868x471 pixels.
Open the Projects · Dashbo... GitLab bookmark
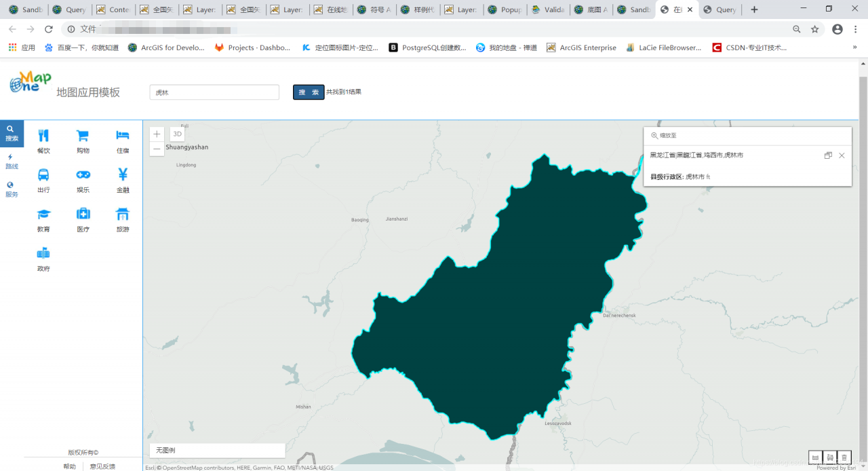(x=252, y=48)
